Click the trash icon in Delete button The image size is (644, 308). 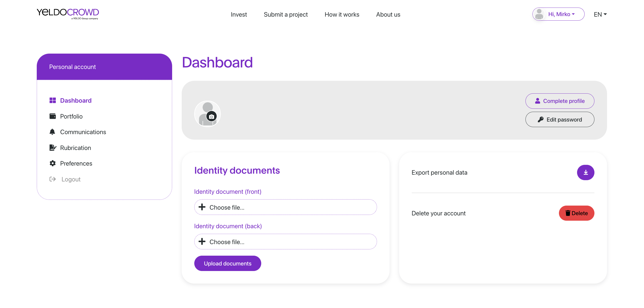click(568, 213)
